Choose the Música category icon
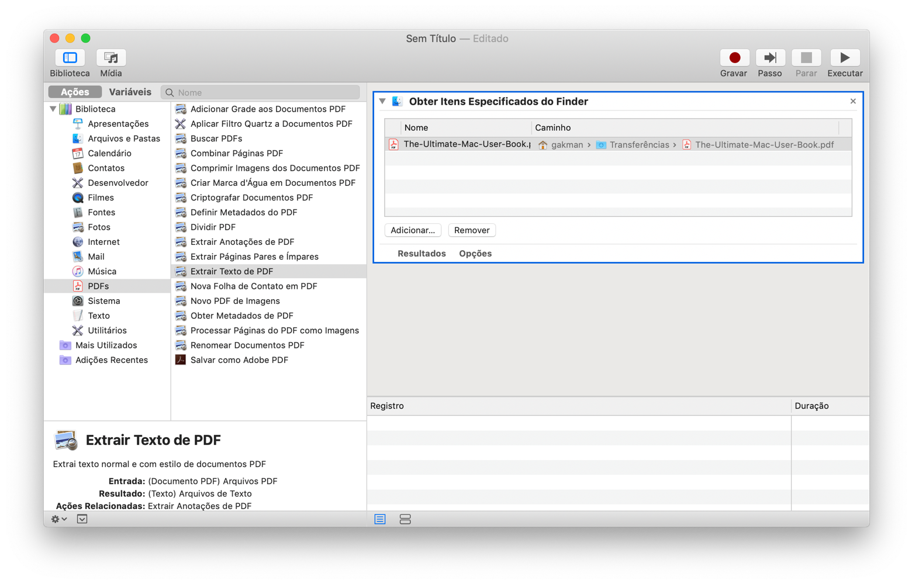Screen dimensions: 912x588 click(78, 271)
